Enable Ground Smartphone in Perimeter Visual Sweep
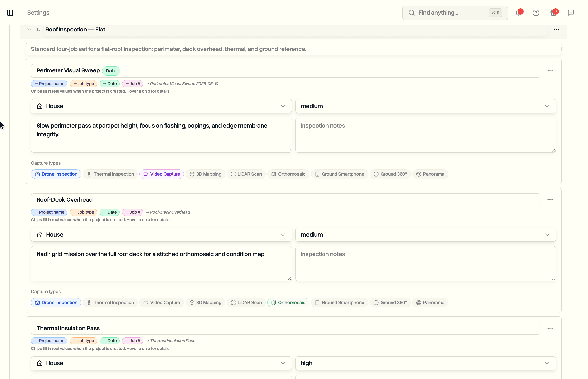Screen dimensions: 588x379 340,174
